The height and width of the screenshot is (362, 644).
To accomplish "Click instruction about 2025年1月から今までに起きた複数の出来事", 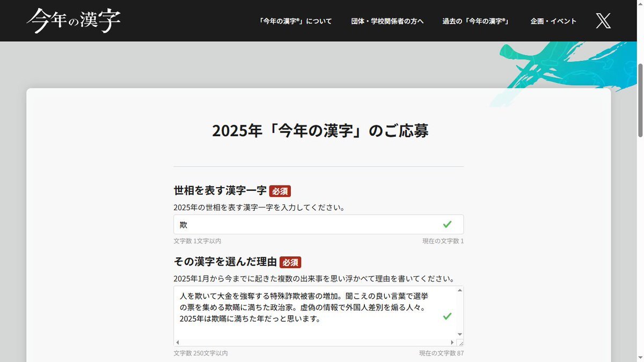I will pyautogui.click(x=314, y=279).
